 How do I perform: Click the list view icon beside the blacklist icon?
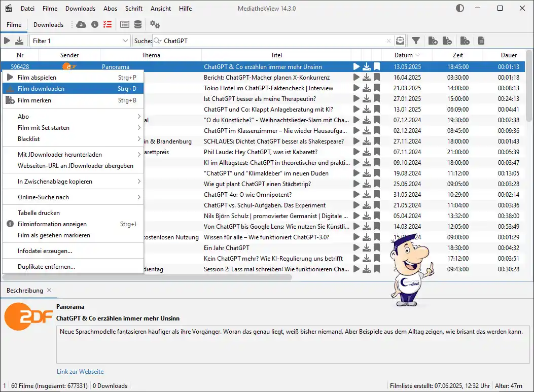tap(125, 24)
